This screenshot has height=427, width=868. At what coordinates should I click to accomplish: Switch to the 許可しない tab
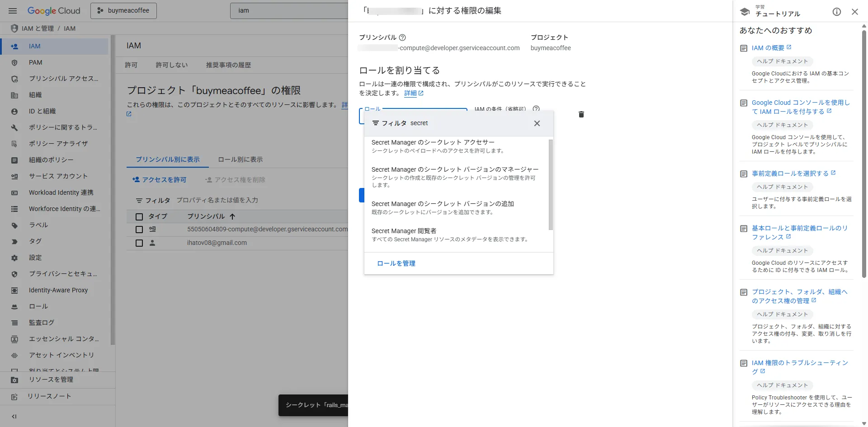tap(172, 65)
